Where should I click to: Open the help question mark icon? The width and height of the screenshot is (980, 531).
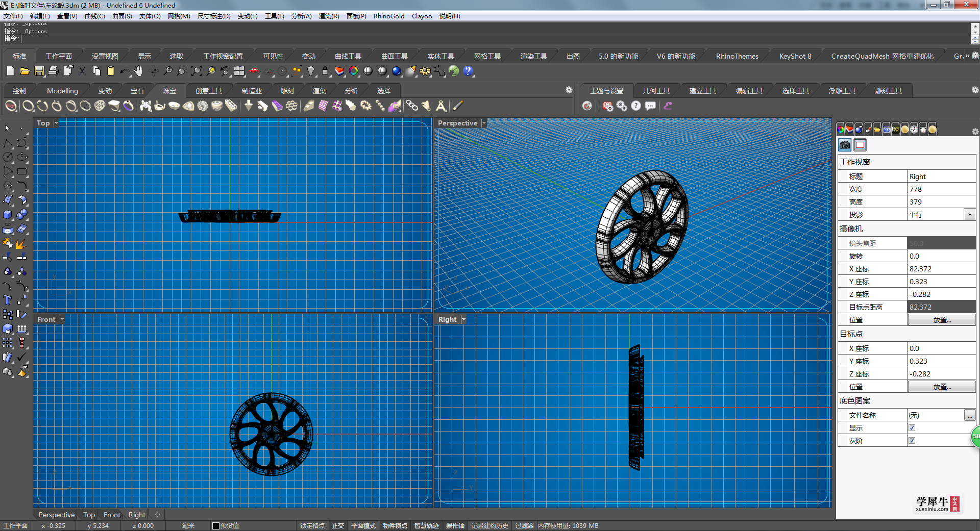pos(468,71)
